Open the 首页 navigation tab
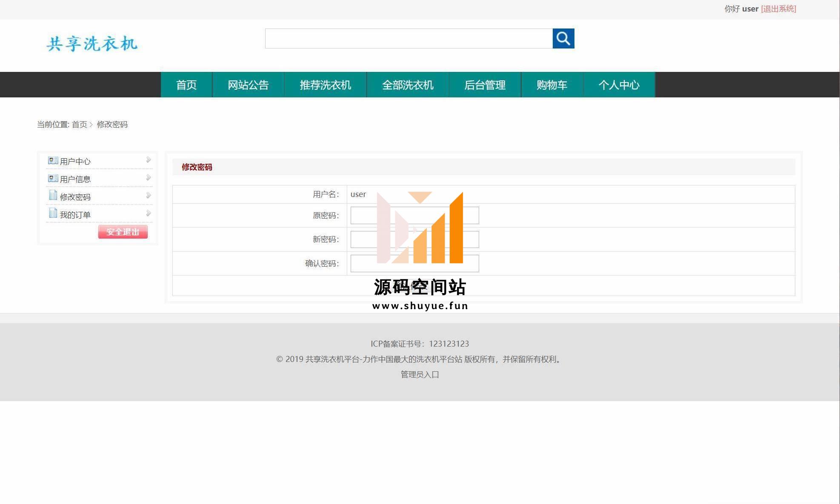This screenshot has width=840, height=504. click(186, 85)
